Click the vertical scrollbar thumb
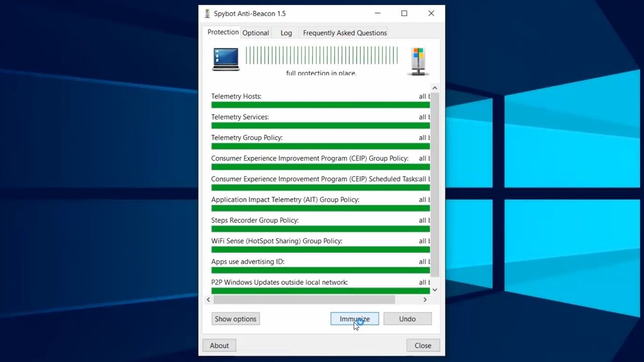 435,184
